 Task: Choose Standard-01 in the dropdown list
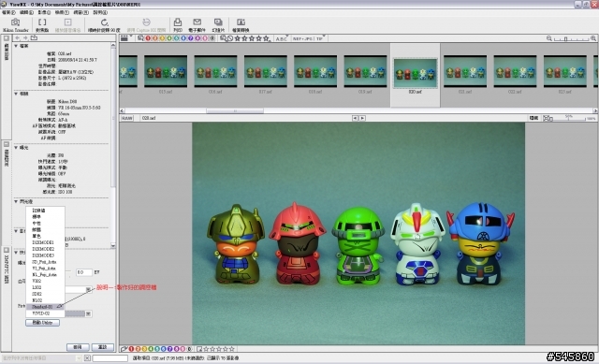pos(45,307)
